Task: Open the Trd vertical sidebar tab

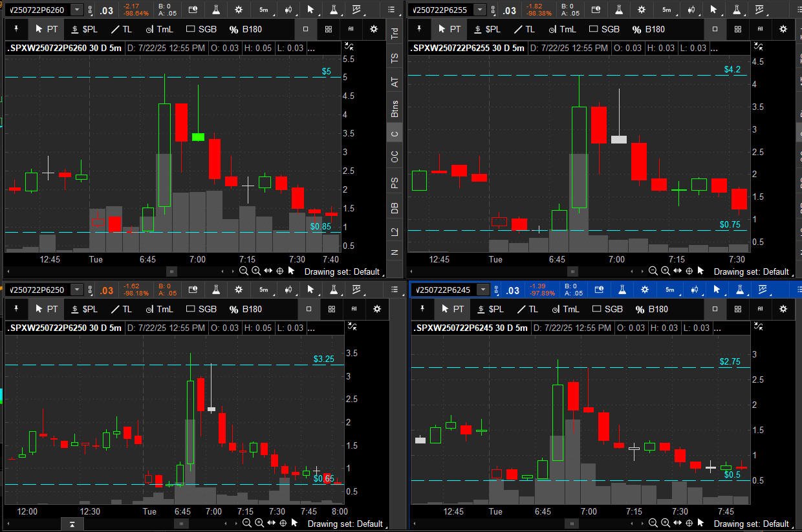Action: (x=395, y=34)
